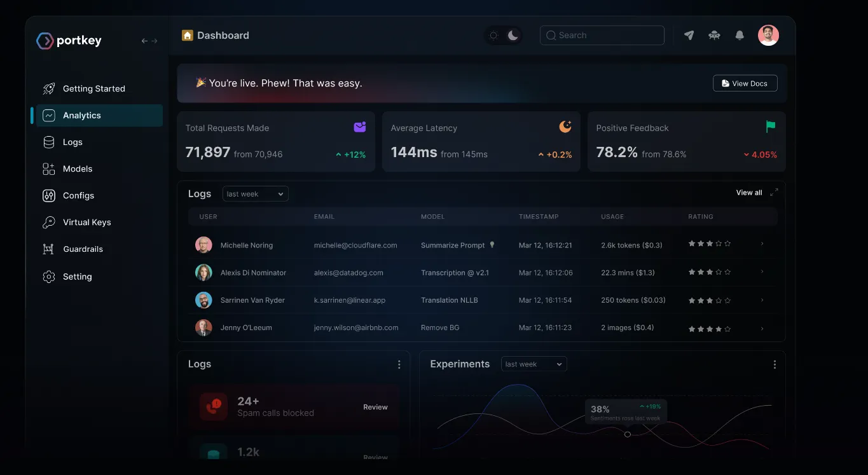This screenshot has width=868, height=475.
Task: Select Analytics in the sidebar
Action: tap(81, 115)
